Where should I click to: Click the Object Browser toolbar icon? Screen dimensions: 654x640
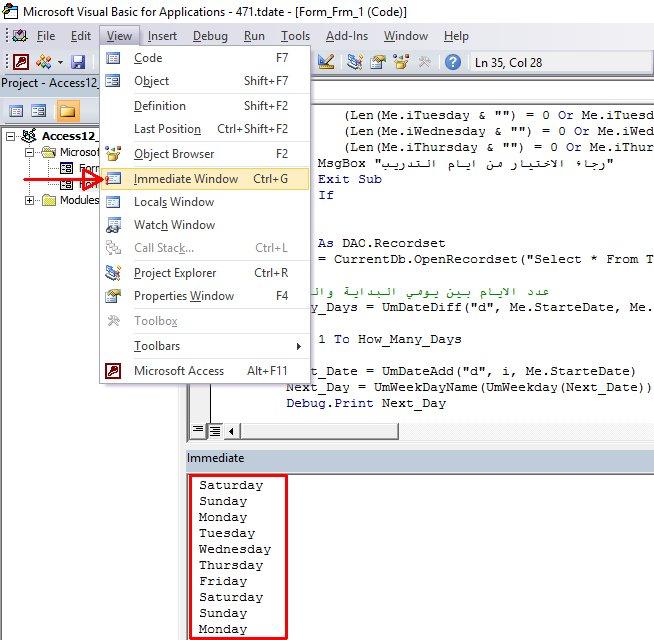[401, 62]
